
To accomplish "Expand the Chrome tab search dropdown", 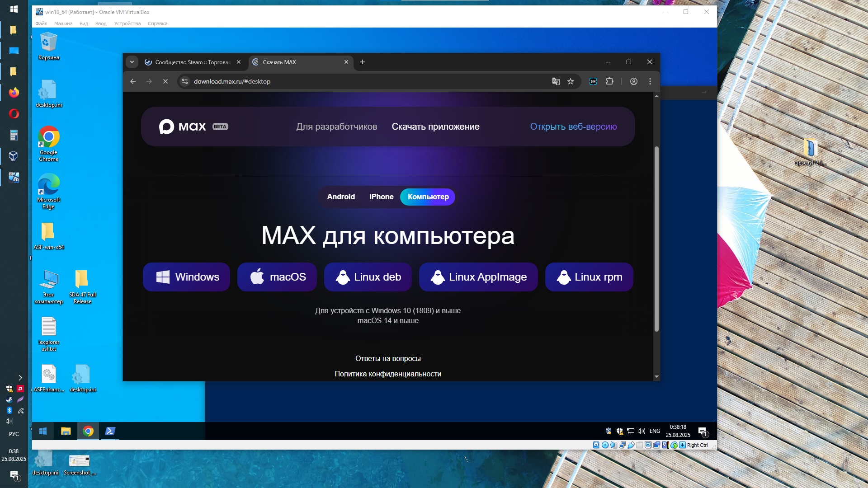I will (x=132, y=62).
